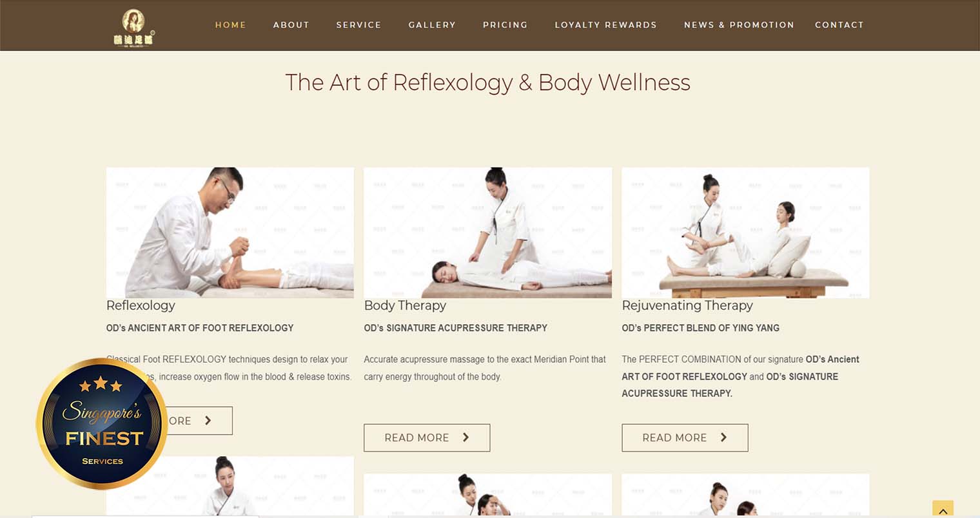The height and width of the screenshot is (518, 980).
Task: Go to the Service page
Action: point(358,25)
